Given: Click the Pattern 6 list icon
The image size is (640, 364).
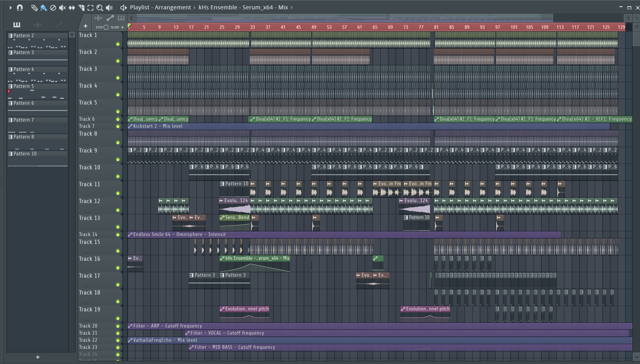Looking at the screenshot, I should pos(10,103).
